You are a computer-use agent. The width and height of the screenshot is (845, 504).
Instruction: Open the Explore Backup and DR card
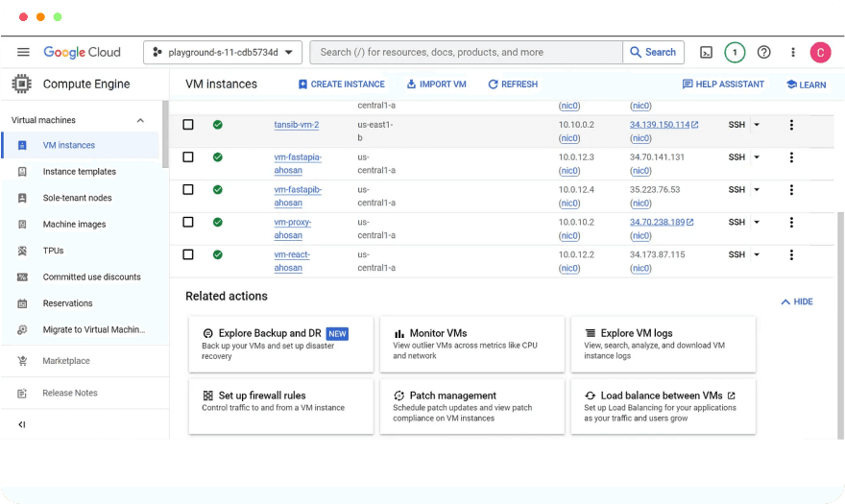pos(280,344)
